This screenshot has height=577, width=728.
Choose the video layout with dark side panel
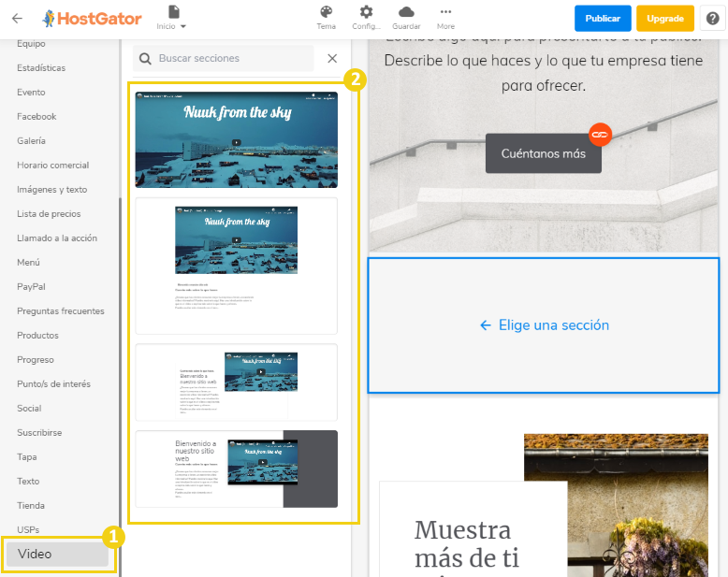pos(237,469)
